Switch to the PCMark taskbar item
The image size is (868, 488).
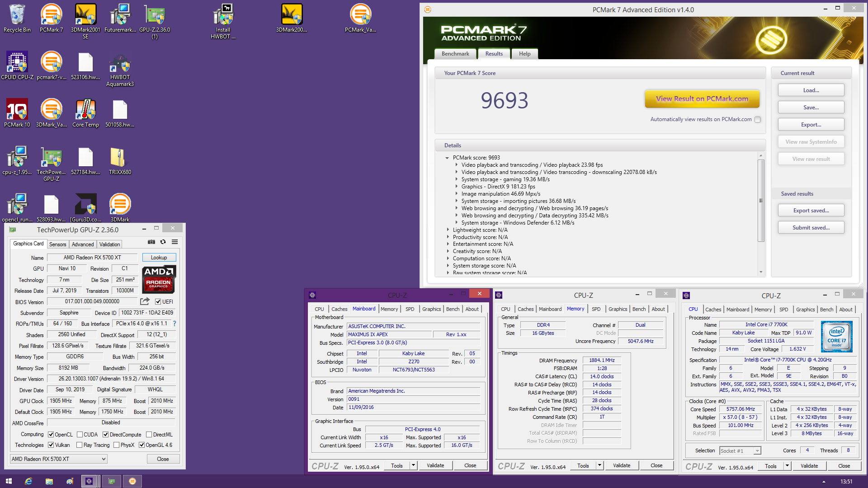coord(132,481)
